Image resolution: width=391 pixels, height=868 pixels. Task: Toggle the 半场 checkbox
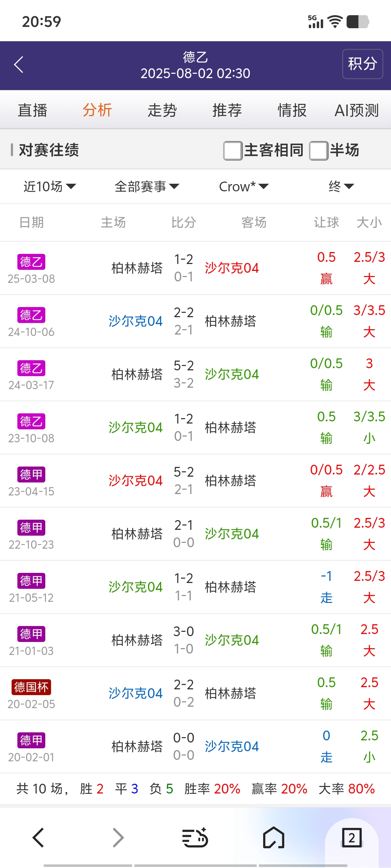(x=319, y=150)
